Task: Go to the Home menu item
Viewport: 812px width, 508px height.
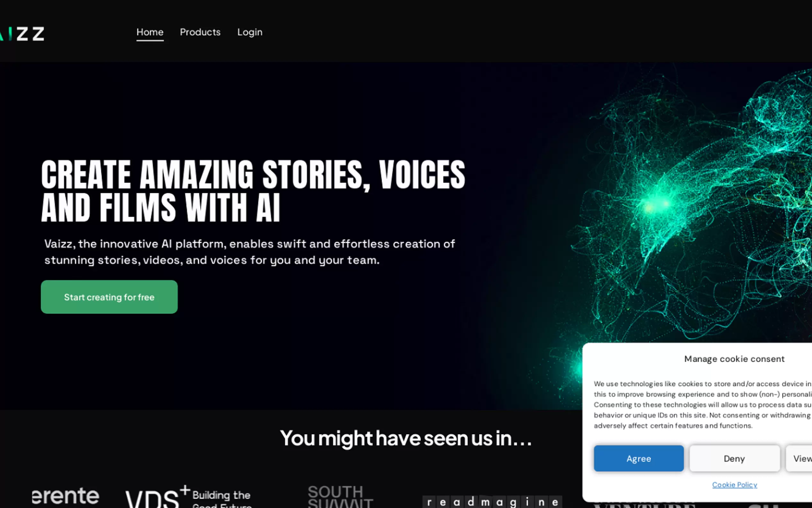Action: pyautogui.click(x=150, y=32)
